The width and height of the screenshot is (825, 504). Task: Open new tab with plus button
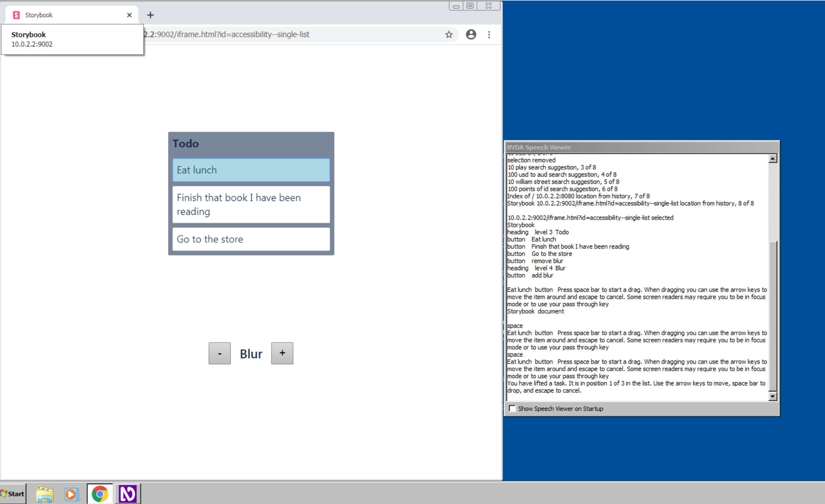click(150, 15)
